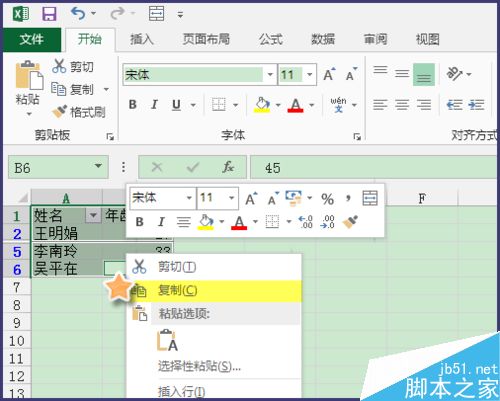Click Increase Decimal icon in mini toolbar

point(306,222)
